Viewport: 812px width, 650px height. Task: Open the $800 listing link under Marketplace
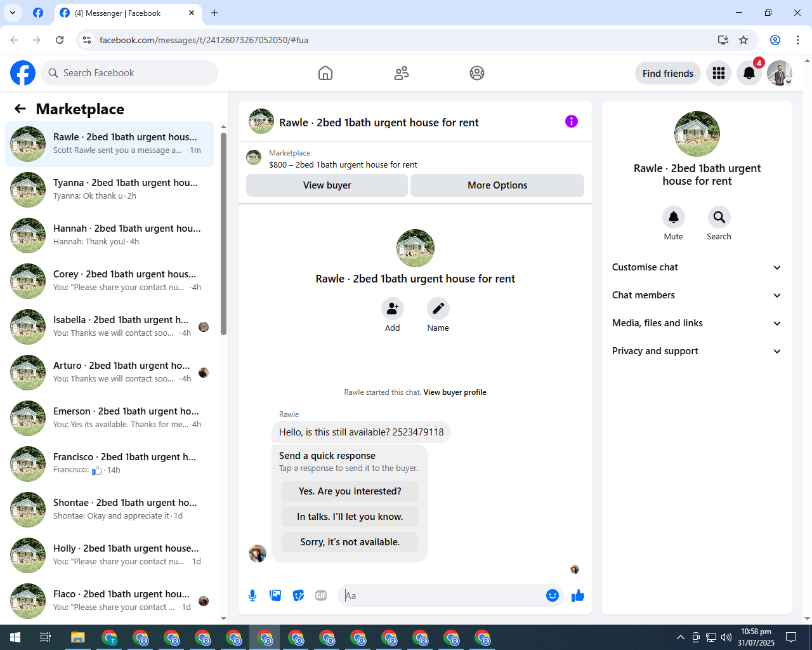coord(343,164)
